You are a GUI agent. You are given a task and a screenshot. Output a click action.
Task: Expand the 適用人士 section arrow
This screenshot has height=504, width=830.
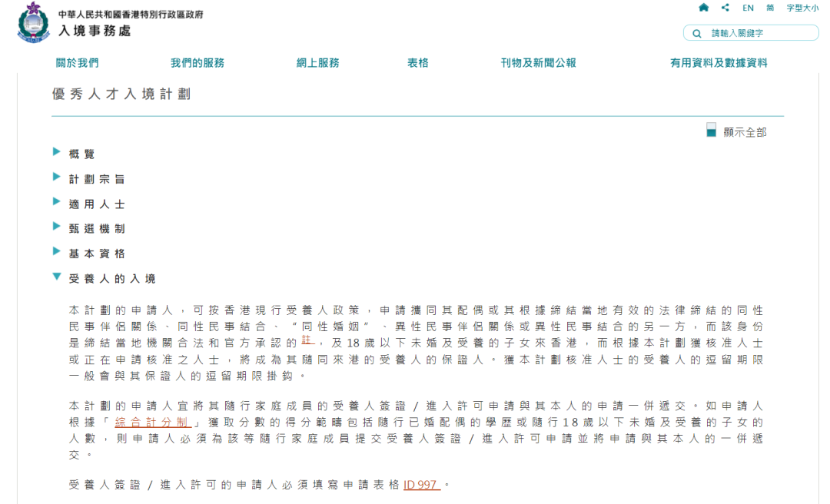pos(57,202)
